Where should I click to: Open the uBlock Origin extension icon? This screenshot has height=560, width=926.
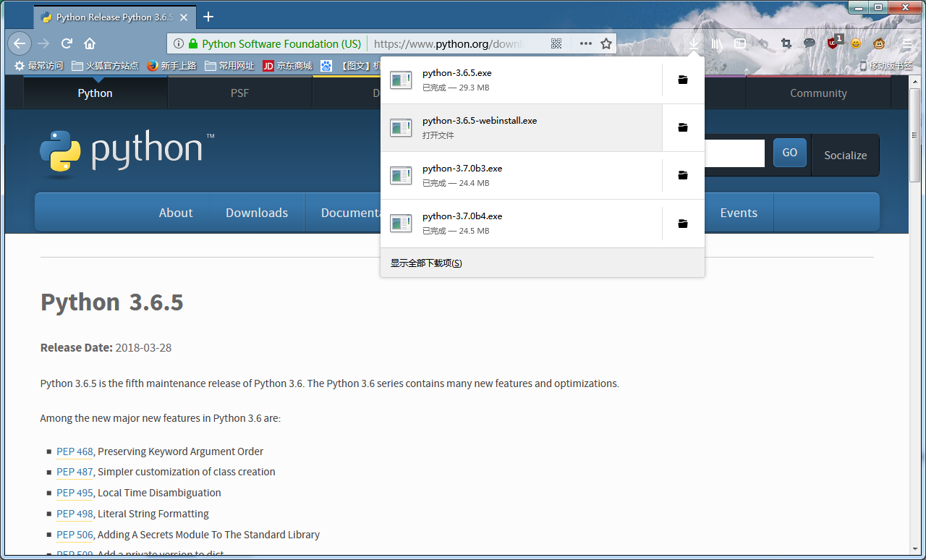click(833, 43)
